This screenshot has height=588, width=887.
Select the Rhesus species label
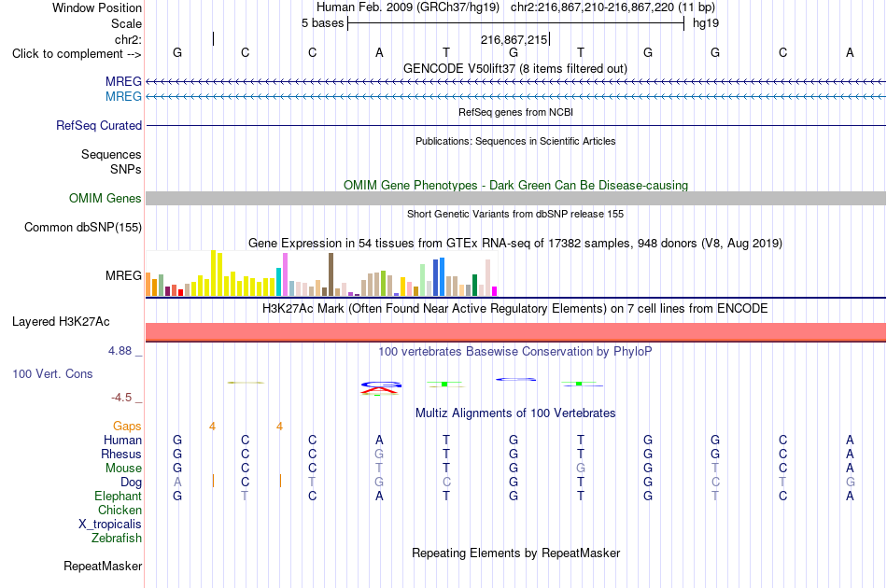point(121,454)
